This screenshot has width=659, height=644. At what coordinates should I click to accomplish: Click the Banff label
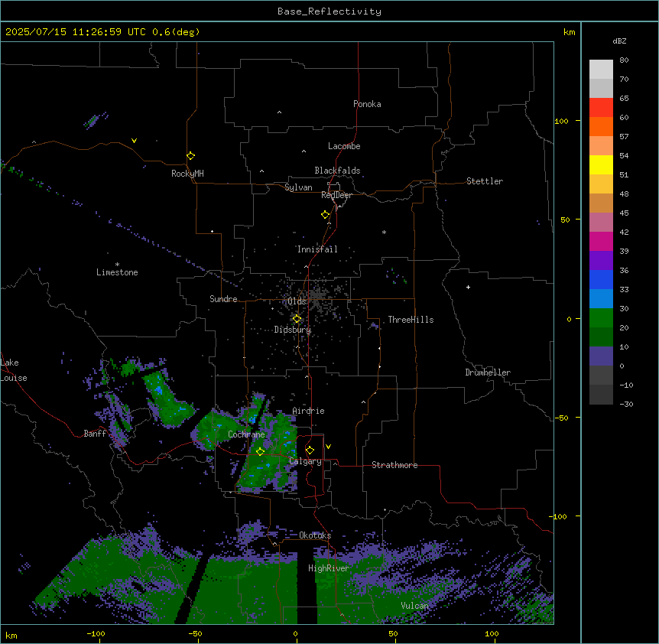click(x=95, y=434)
